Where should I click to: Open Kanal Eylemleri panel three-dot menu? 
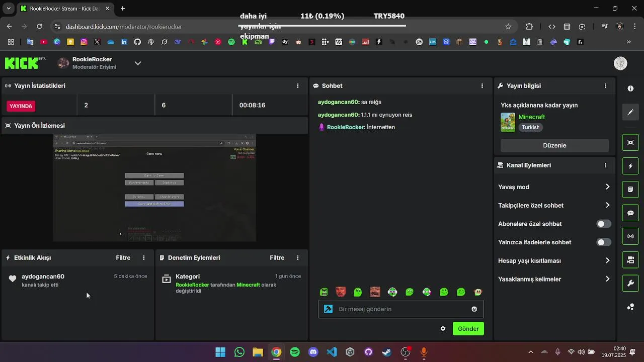pos(605,165)
